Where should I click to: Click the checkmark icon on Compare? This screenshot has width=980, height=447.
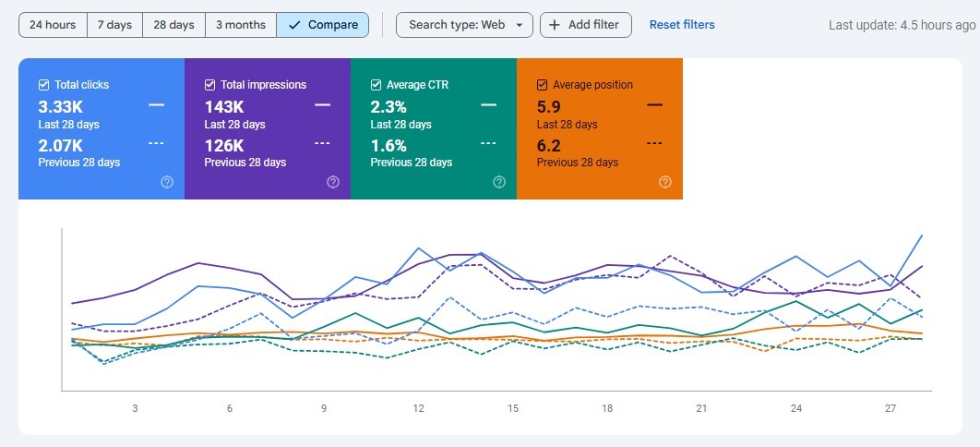(294, 25)
